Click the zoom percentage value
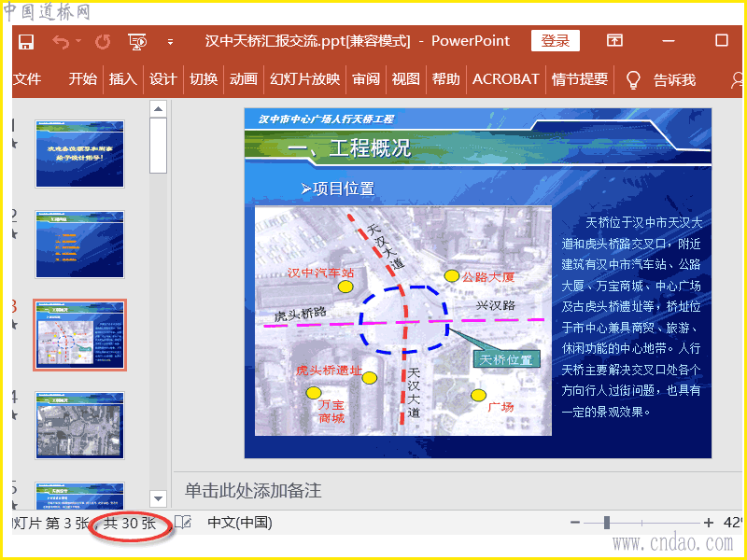Screen dimensions: 747x560 pyautogui.click(x=733, y=523)
